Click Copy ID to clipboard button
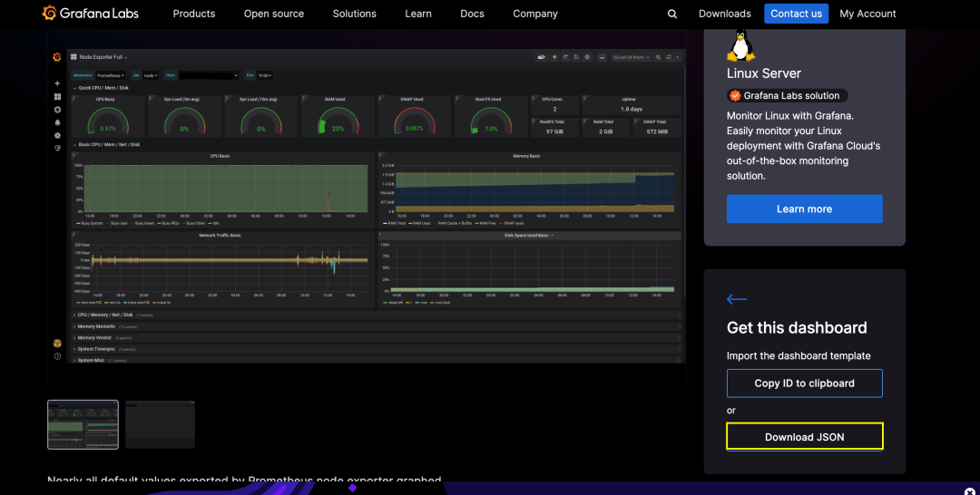This screenshot has height=495, width=980. point(804,383)
